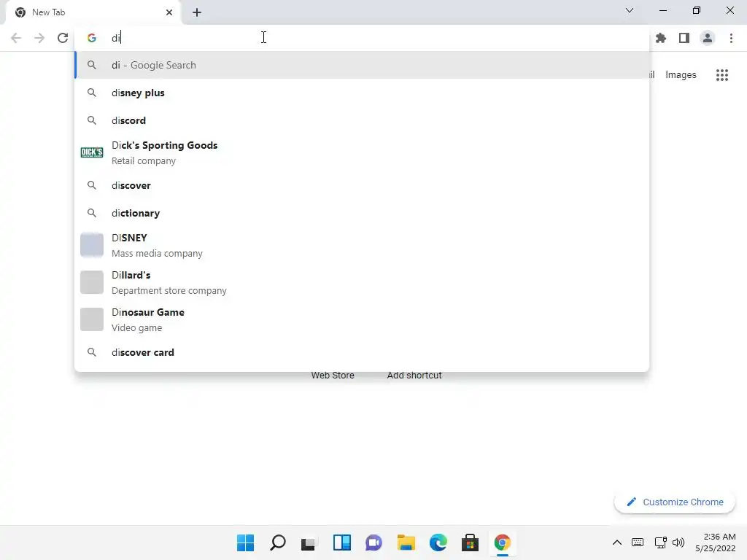This screenshot has height=560, width=747.
Task: Open the Widgets taskbar icon
Action: [342, 542]
